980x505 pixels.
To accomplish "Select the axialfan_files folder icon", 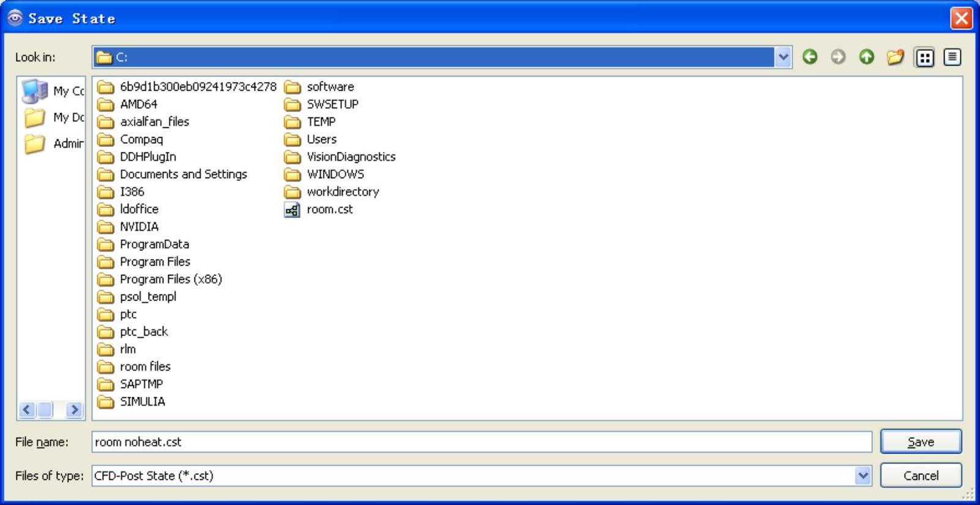I will click(x=106, y=122).
